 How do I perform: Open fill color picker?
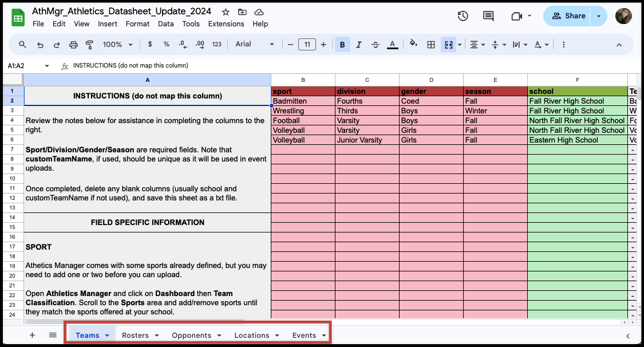point(413,44)
